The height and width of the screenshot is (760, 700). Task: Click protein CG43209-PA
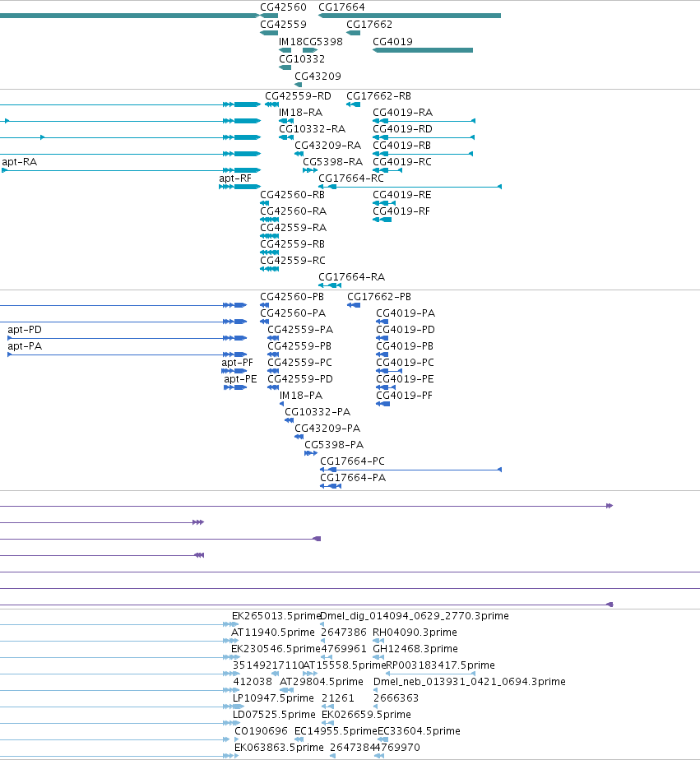(327, 429)
